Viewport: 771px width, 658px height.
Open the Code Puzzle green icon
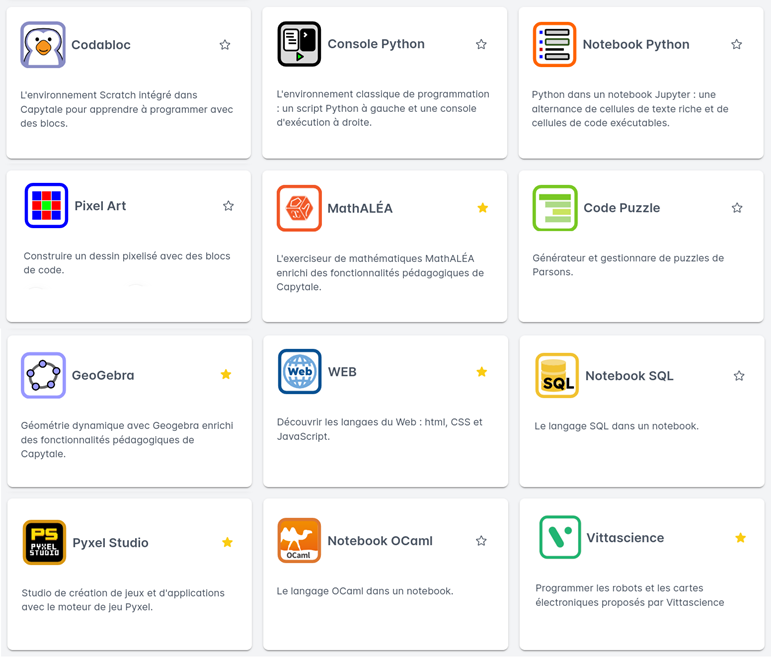pos(555,208)
